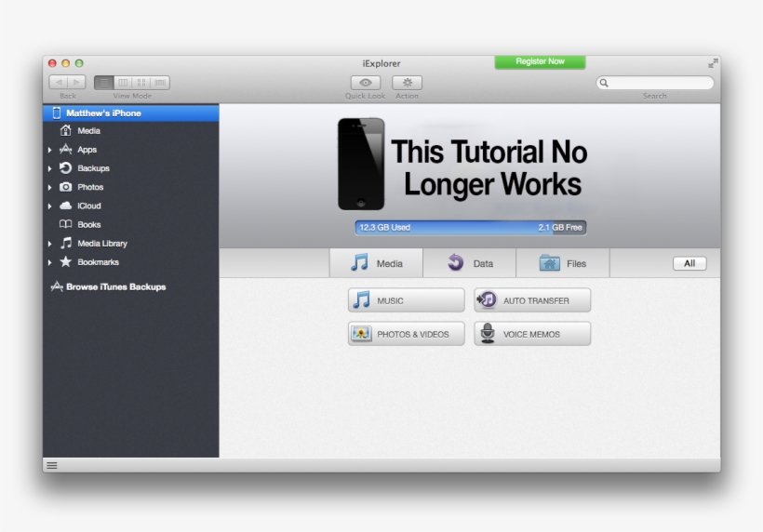Screen dimensions: 763x532
Task: Switch to the Media tab
Action: coord(376,263)
